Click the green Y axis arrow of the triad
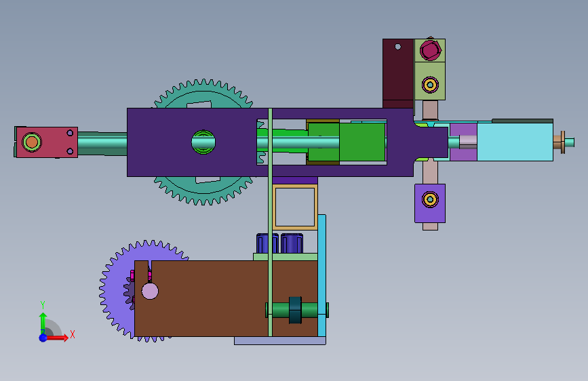Image resolution: width=588 pixels, height=381 pixels. (x=43, y=322)
